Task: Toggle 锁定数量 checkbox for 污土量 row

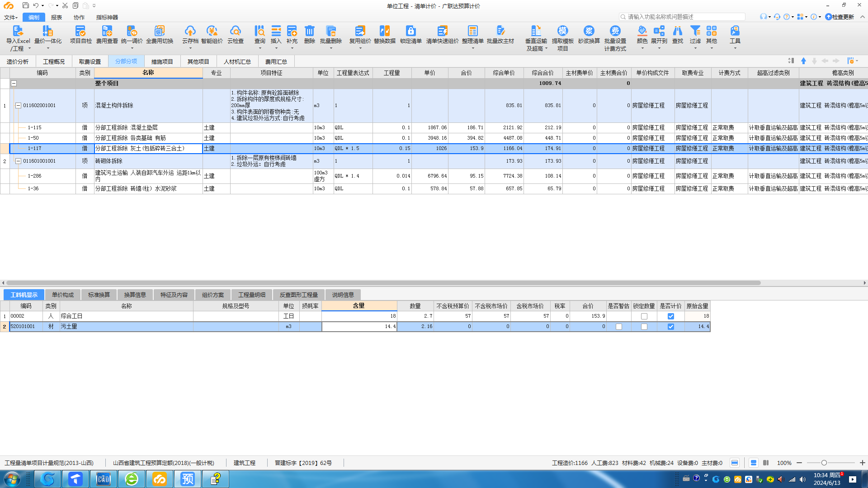Action: pyautogui.click(x=644, y=327)
